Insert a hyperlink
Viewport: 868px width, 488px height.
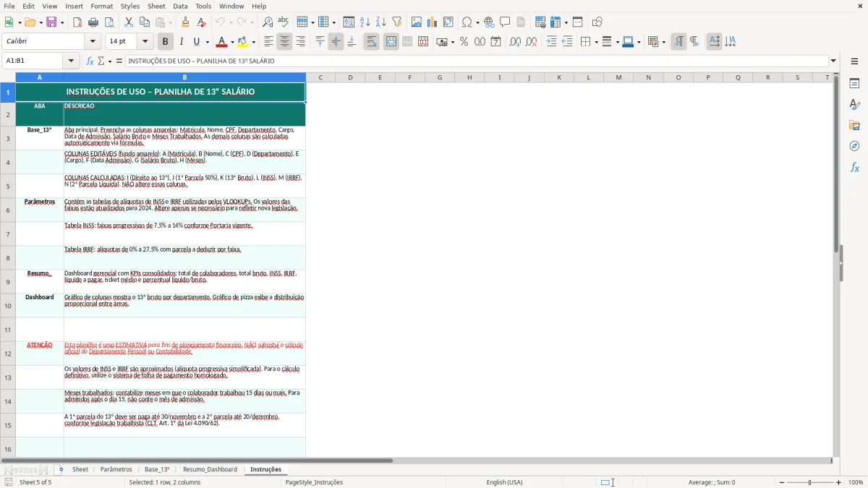coord(490,22)
